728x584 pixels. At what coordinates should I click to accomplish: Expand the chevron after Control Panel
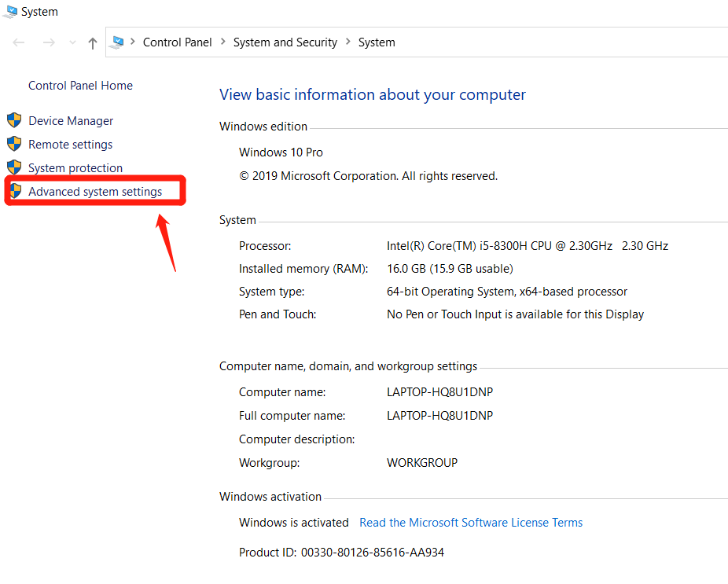[x=222, y=42]
